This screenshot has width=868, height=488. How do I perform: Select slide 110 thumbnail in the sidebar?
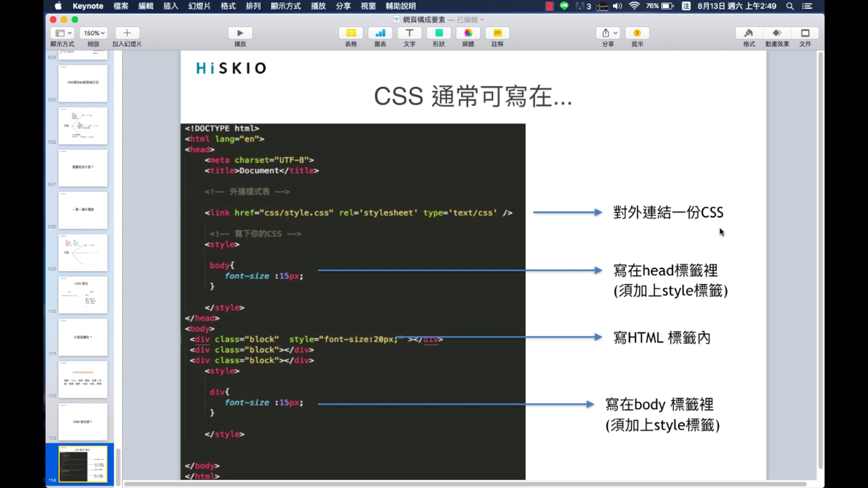point(83,295)
